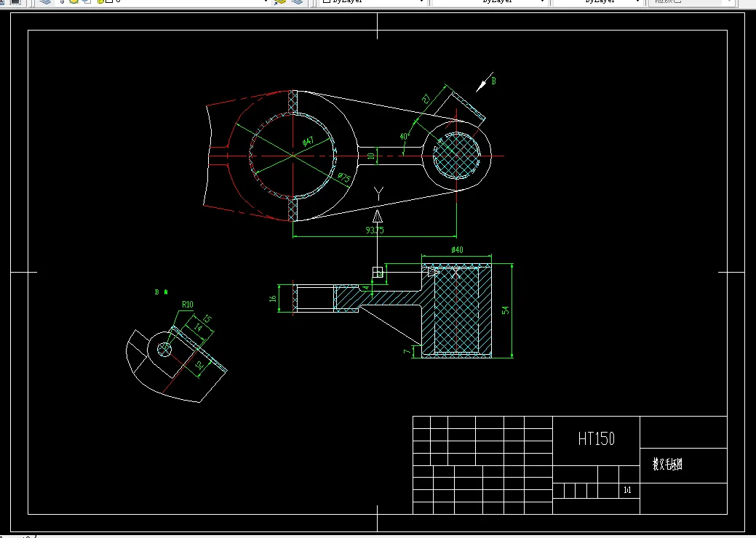756x538 pixels.
Task: Select the R10 radius label
Action: tap(188, 305)
